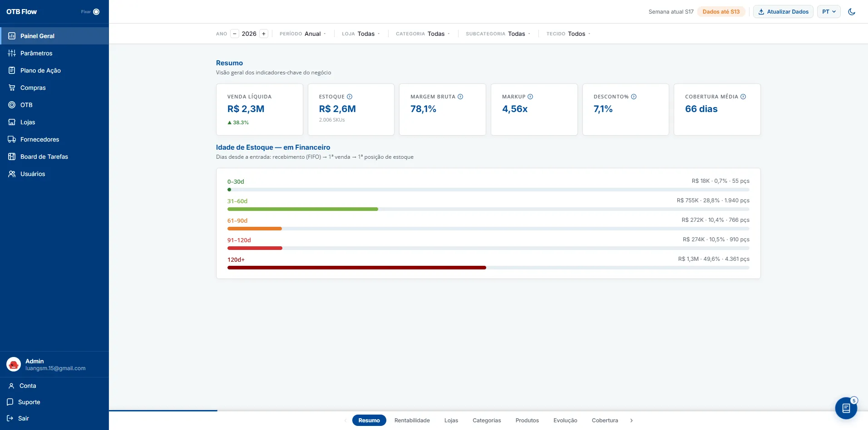
Task: Click the Lojas store icon
Action: (12, 122)
